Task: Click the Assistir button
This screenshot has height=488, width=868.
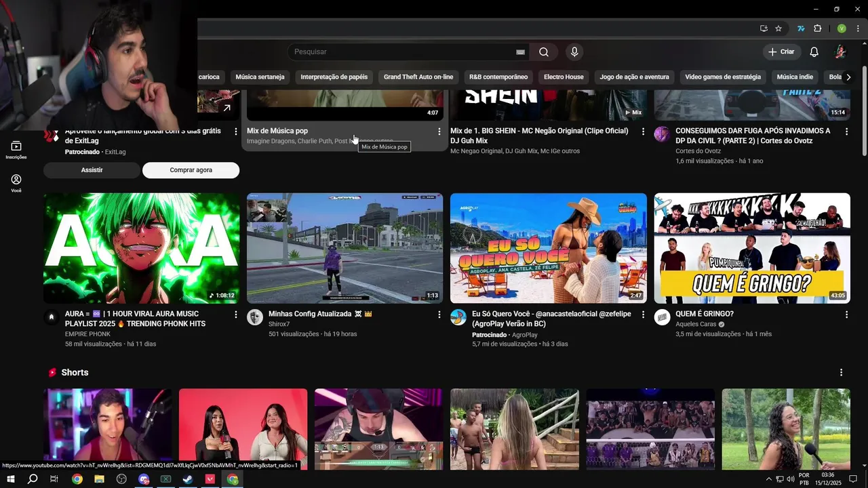Action: (92, 170)
